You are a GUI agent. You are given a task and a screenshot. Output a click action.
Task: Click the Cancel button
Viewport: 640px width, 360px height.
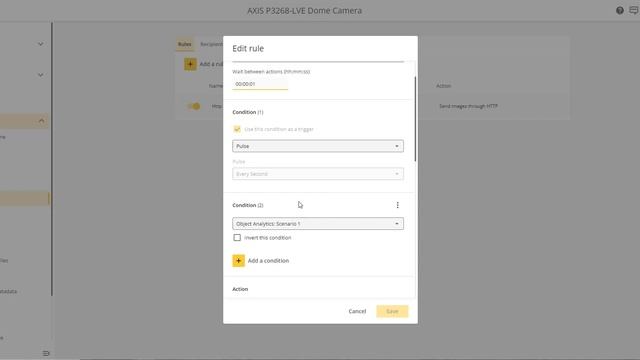pos(357,311)
